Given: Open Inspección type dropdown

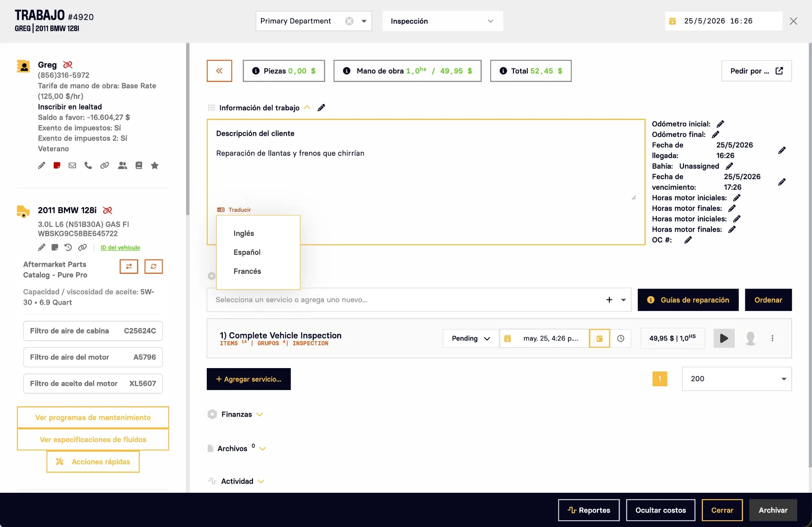Looking at the screenshot, I should coord(443,21).
